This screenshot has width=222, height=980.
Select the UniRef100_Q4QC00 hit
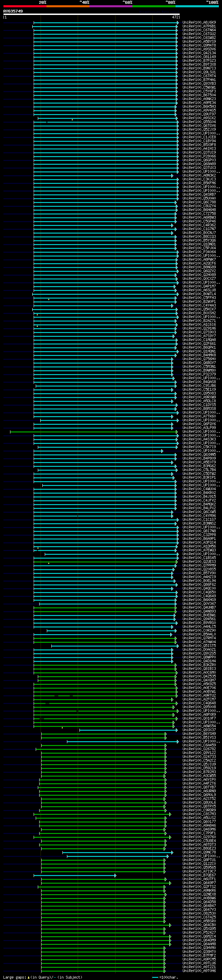click(199, 589)
